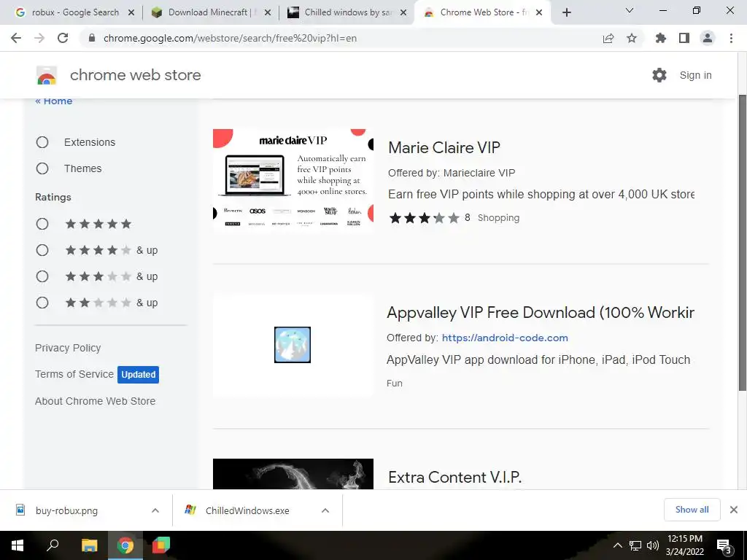Expand options for ChilledWindows.exe download
The width and height of the screenshot is (747, 560).
(x=325, y=510)
